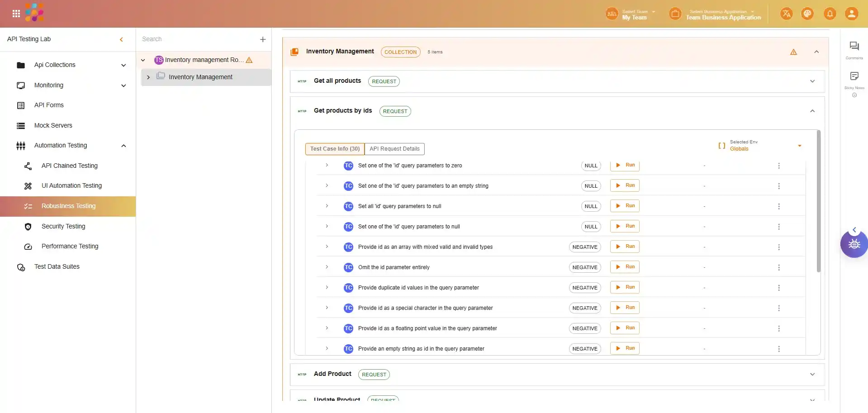Viewport: 868px width, 413px height.
Task: Click the plus icon beside Search
Action: (263, 39)
